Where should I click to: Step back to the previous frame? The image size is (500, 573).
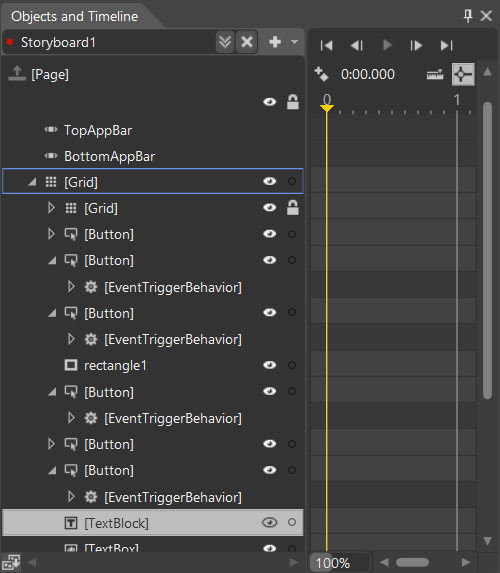tap(356, 45)
